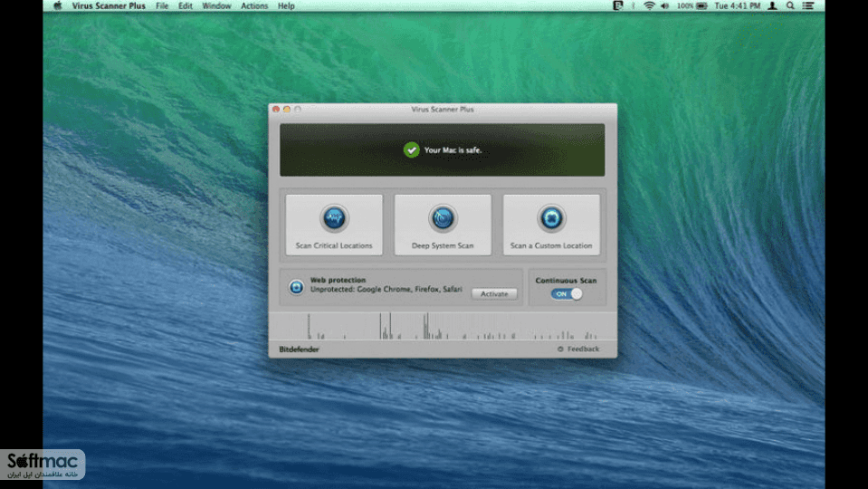Open the File menu
Viewport: 868px width, 489px height.
point(162,6)
